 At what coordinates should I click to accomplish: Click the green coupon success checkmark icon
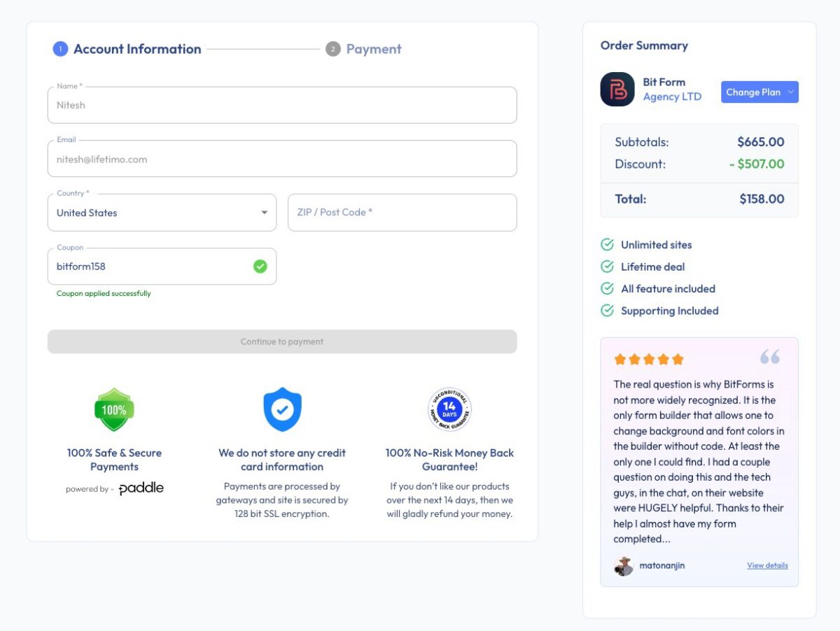(260, 267)
